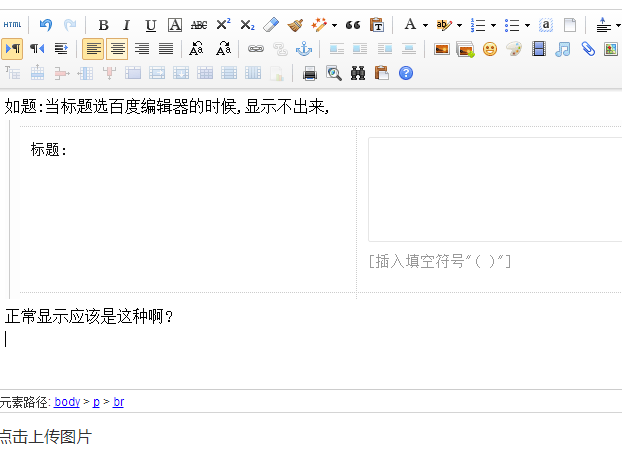This screenshot has width=622, height=449.
Task: Toggle bold formatting
Action: tap(103, 25)
